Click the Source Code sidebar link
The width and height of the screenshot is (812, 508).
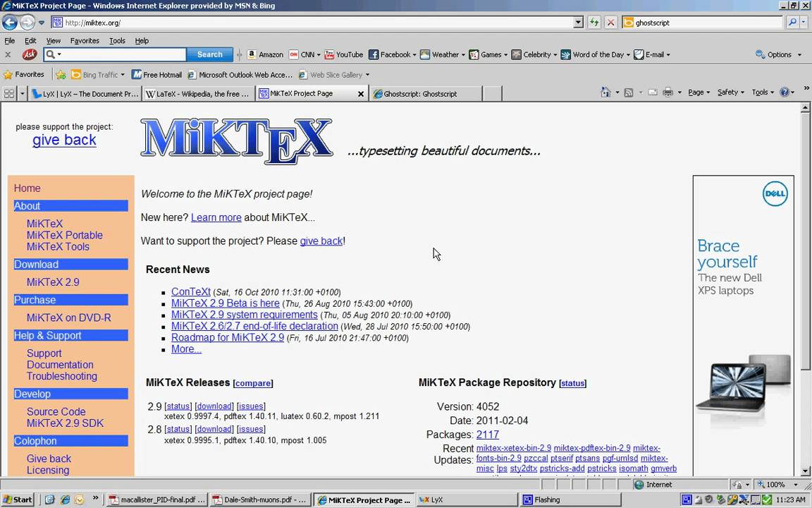56,411
